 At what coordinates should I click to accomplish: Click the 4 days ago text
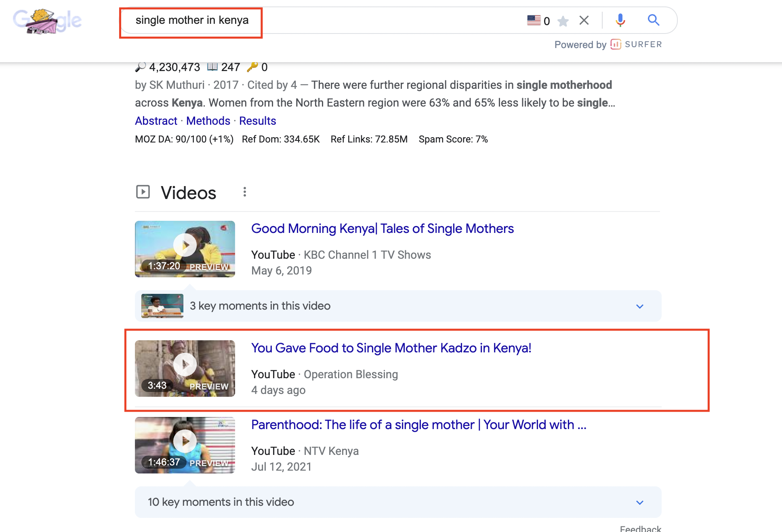click(278, 390)
